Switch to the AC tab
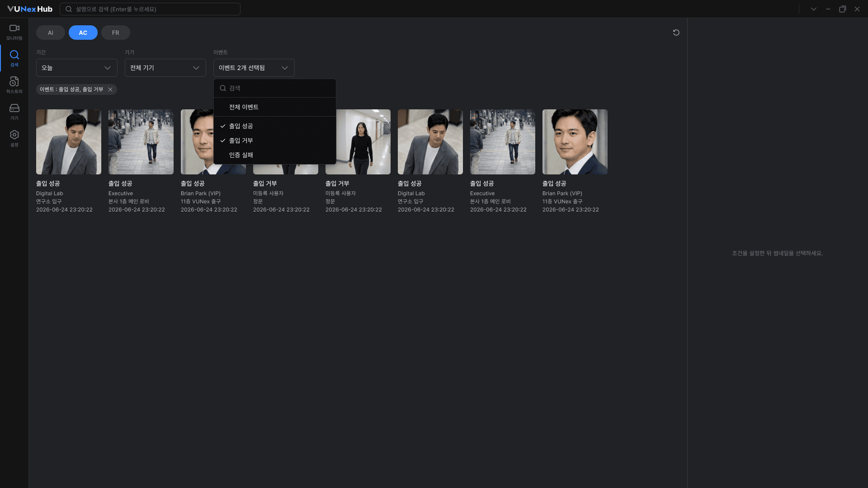This screenshot has width=868, height=488. (x=83, y=33)
